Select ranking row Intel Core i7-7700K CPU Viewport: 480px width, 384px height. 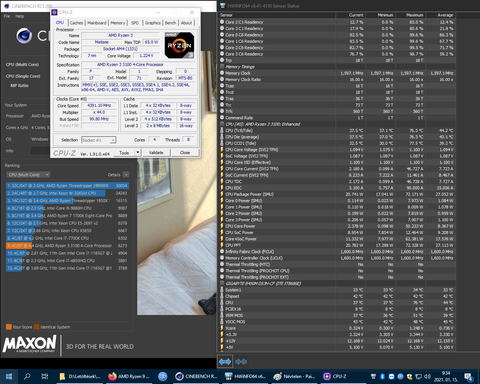(67, 238)
